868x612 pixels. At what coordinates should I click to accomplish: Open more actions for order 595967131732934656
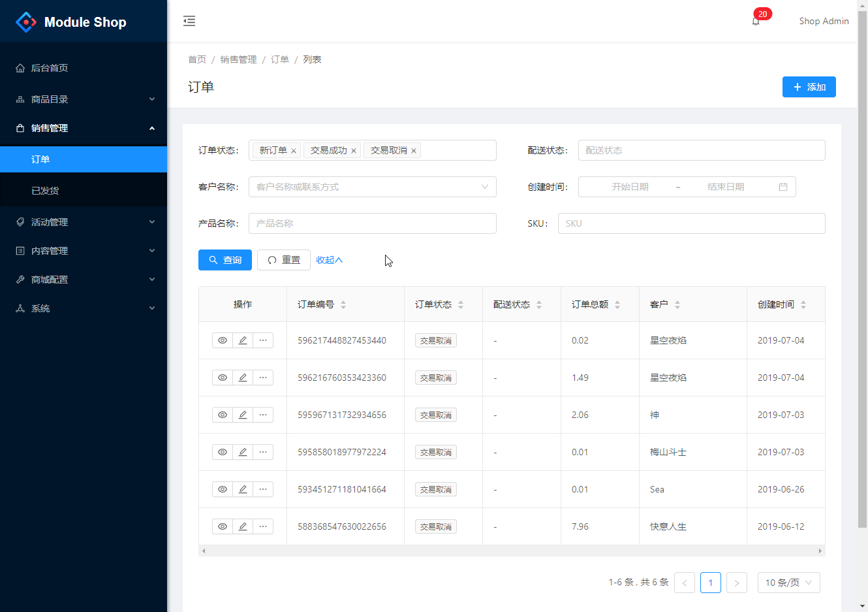click(263, 415)
